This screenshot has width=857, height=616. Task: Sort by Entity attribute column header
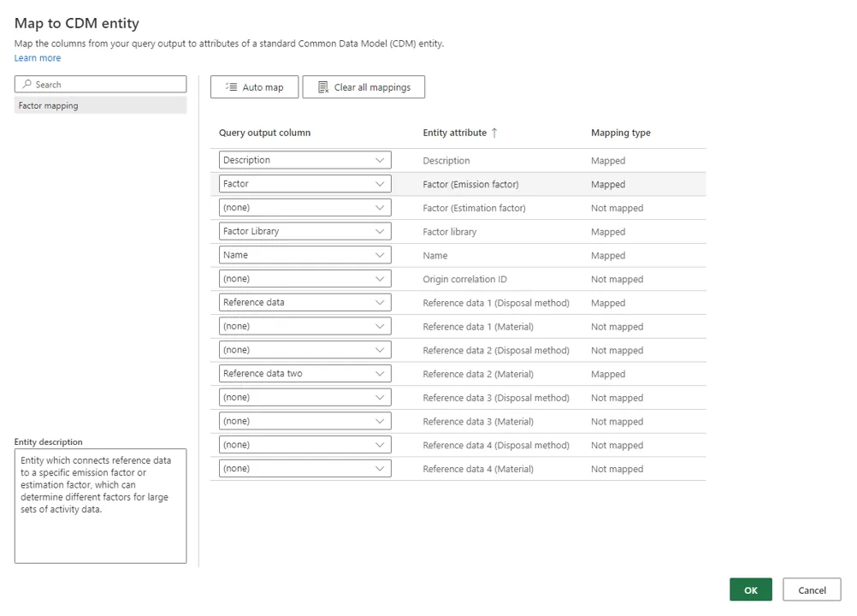tap(455, 133)
